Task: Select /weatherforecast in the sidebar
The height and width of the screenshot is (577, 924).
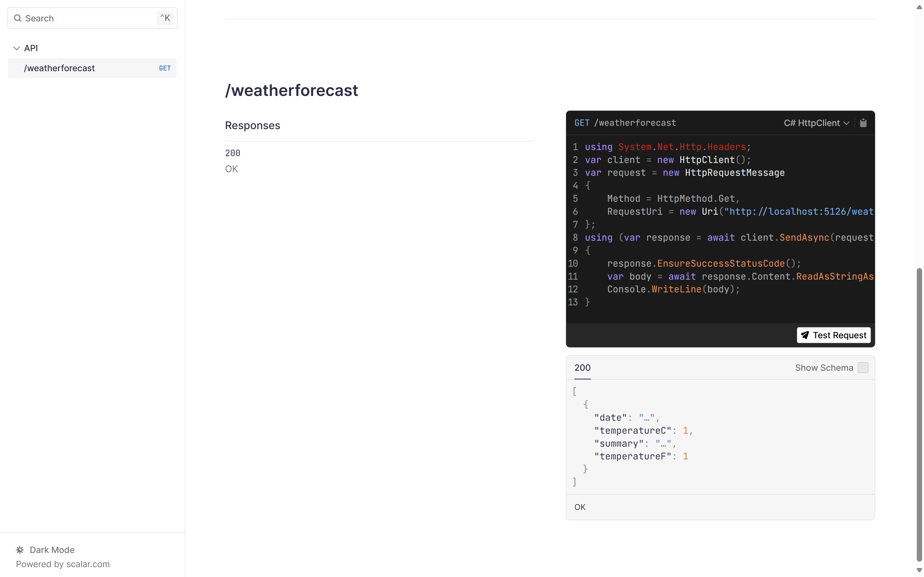Action: [59, 68]
